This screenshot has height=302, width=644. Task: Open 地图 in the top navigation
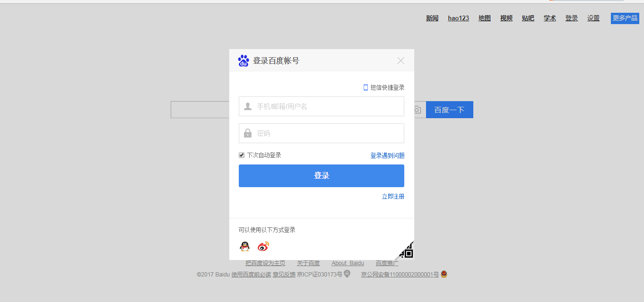tap(485, 18)
